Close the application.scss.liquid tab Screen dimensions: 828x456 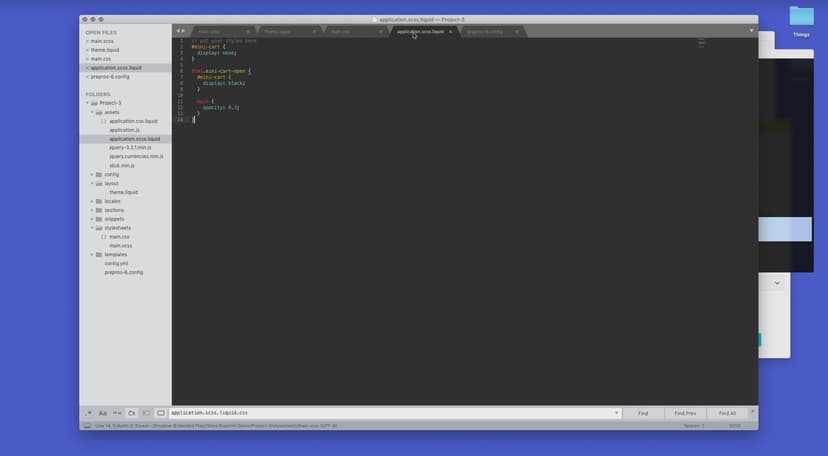pos(450,32)
